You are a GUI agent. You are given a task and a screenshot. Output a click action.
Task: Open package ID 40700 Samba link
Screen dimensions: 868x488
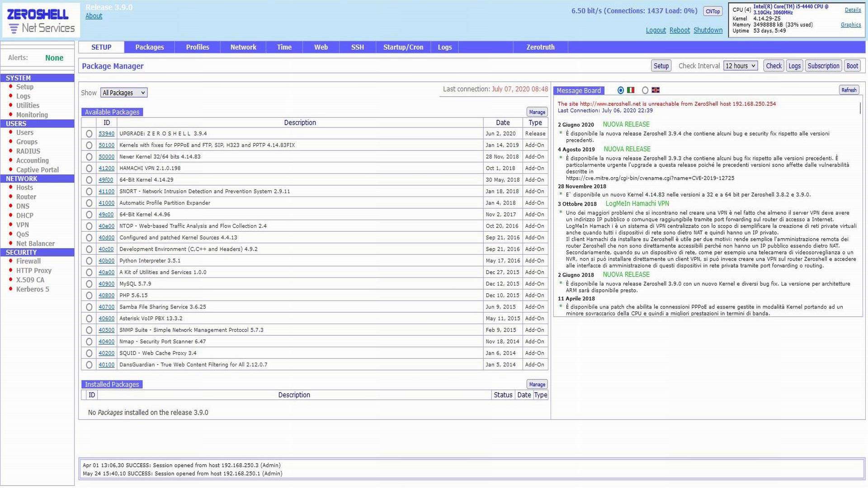point(106,307)
